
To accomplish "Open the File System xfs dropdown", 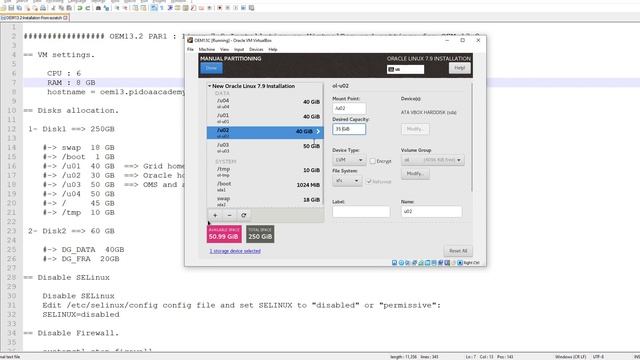I will (x=347, y=180).
